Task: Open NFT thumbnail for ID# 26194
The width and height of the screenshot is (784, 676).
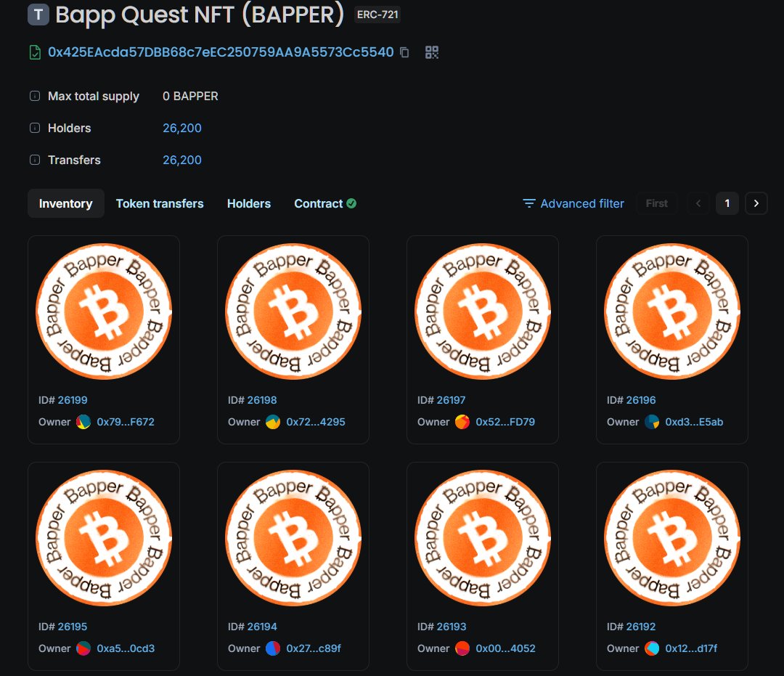Action: coord(293,538)
